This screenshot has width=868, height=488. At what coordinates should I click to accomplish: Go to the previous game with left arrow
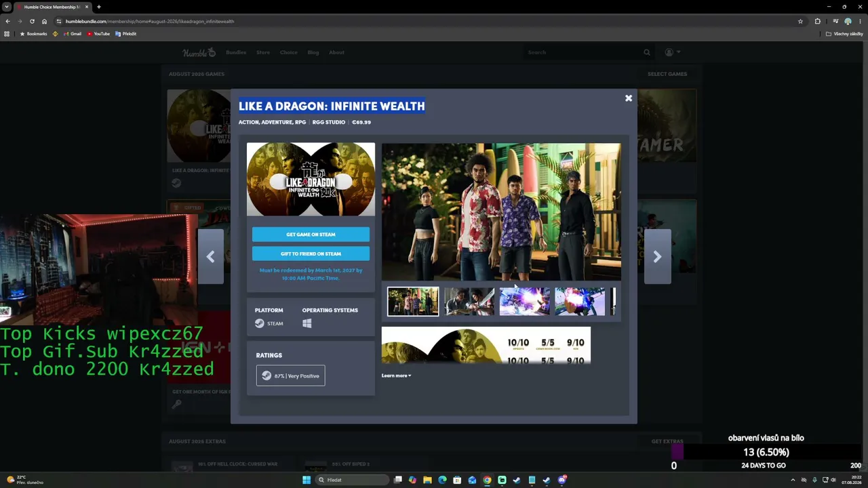click(210, 256)
